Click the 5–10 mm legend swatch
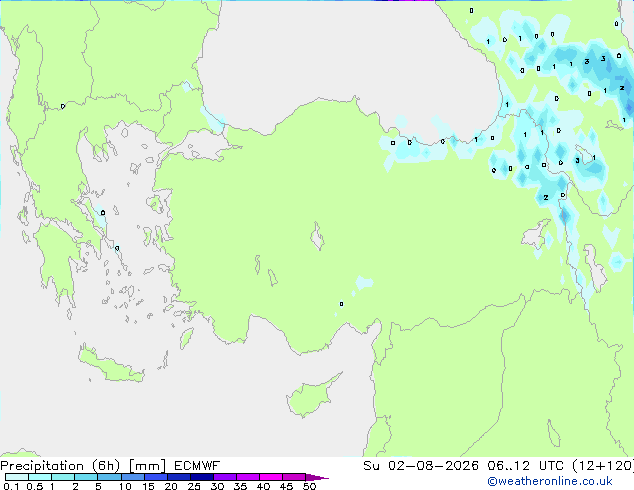Viewport: 634px width, 490px height. tap(109, 477)
